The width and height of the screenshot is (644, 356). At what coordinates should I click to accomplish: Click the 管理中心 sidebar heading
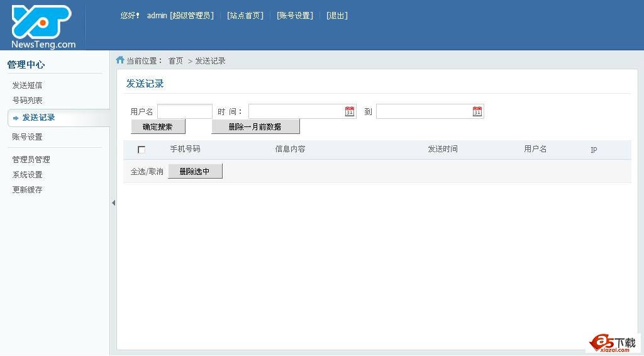pos(26,64)
